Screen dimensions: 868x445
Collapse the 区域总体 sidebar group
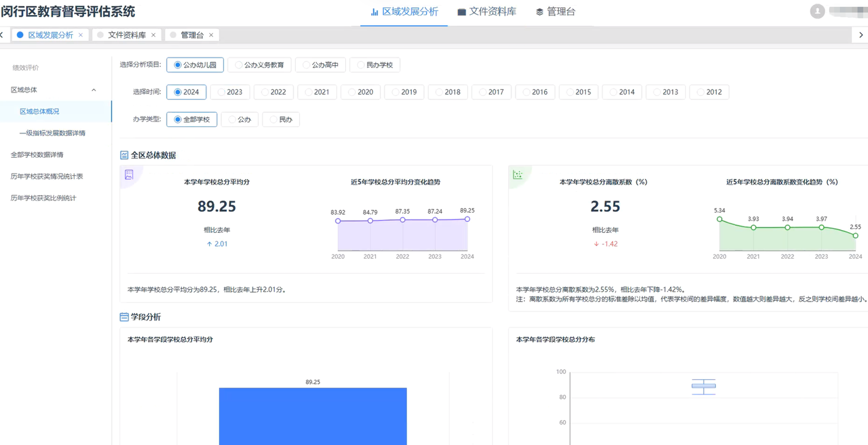point(94,90)
